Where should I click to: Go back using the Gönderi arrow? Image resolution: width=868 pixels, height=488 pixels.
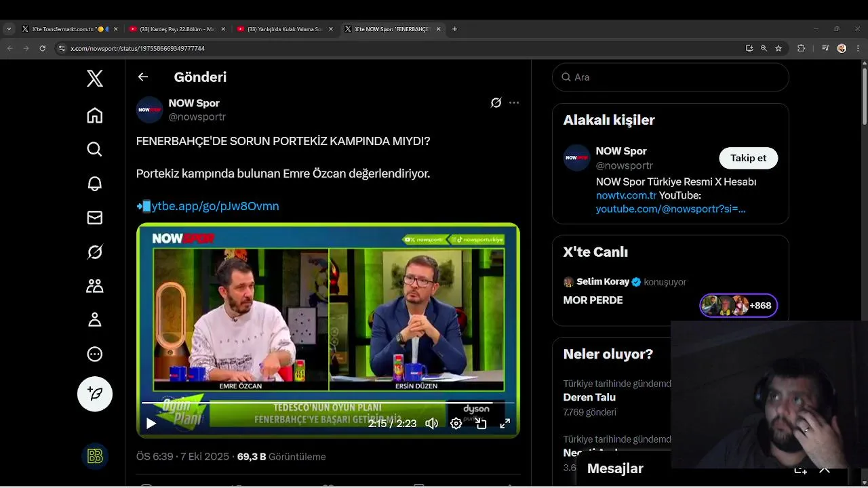point(143,77)
